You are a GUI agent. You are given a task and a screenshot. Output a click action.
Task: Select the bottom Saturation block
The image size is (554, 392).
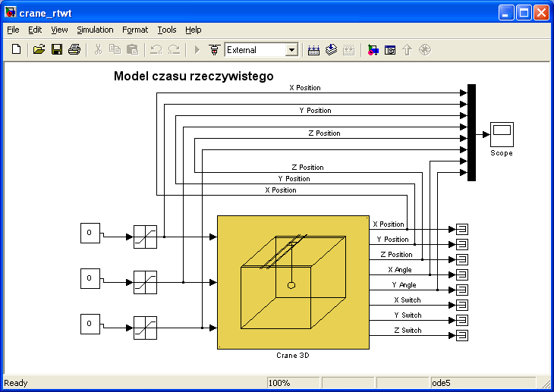point(145,328)
